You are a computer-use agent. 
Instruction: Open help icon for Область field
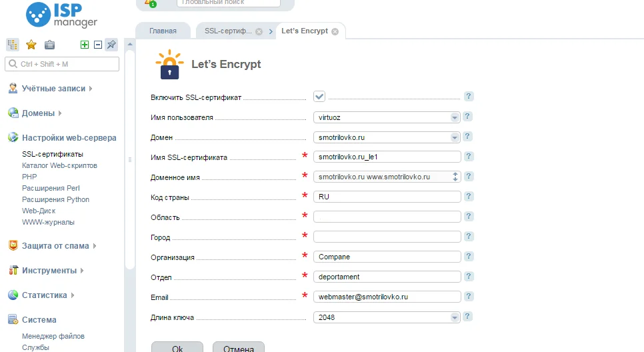(469, 217)
